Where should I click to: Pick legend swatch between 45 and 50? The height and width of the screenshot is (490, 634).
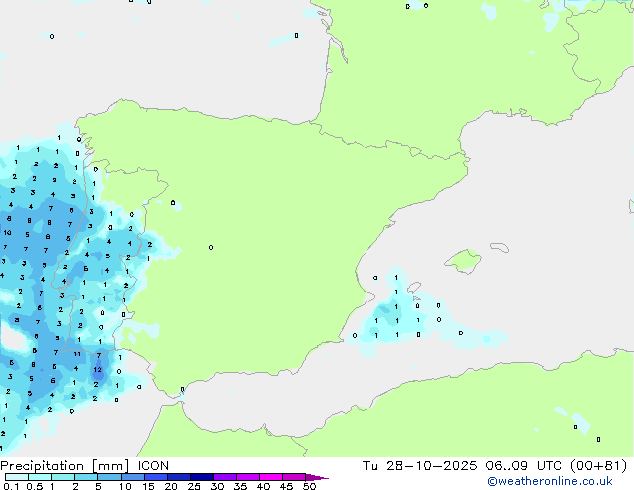coord(297,478)
